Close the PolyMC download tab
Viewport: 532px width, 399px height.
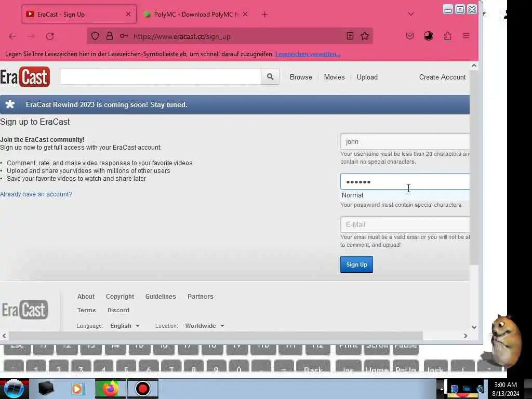click(x=245, y=14)
